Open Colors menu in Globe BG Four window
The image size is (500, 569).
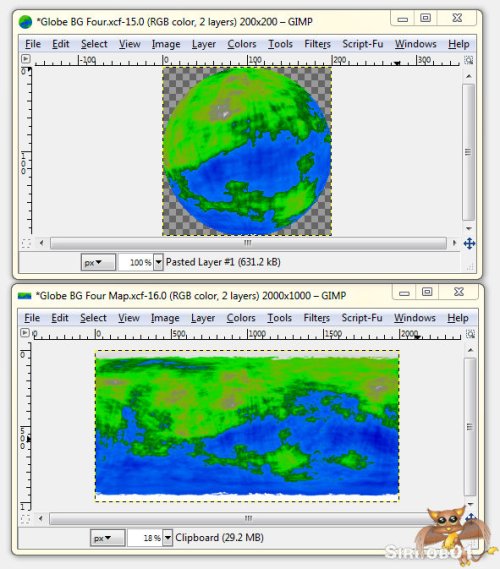(x=242, y=44)
